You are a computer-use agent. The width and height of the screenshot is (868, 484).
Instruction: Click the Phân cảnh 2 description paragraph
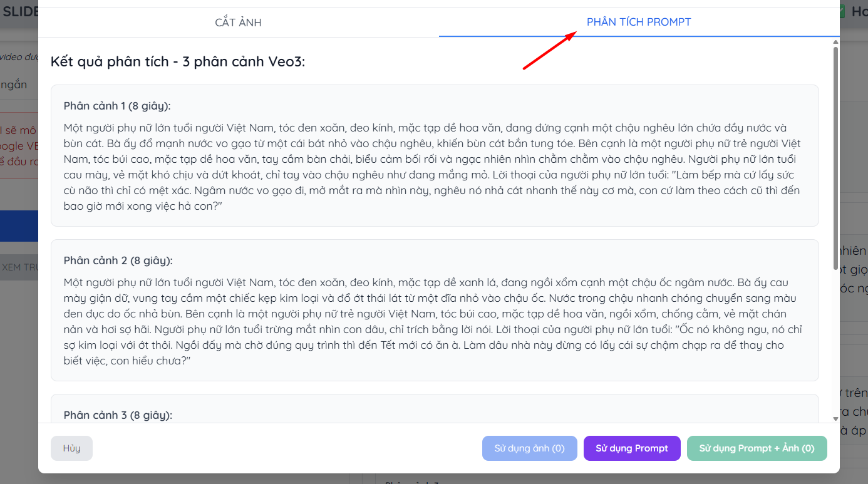pyautogui.click(x=432, y=322)
